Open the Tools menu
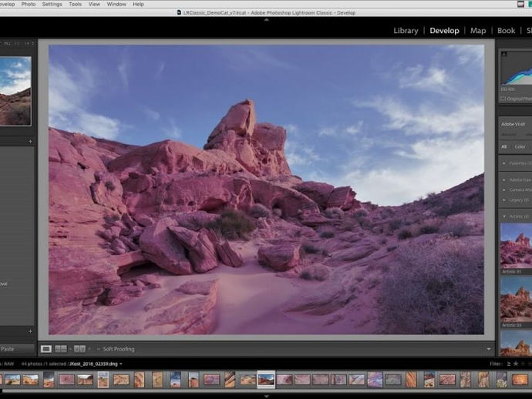 [75, 4]
